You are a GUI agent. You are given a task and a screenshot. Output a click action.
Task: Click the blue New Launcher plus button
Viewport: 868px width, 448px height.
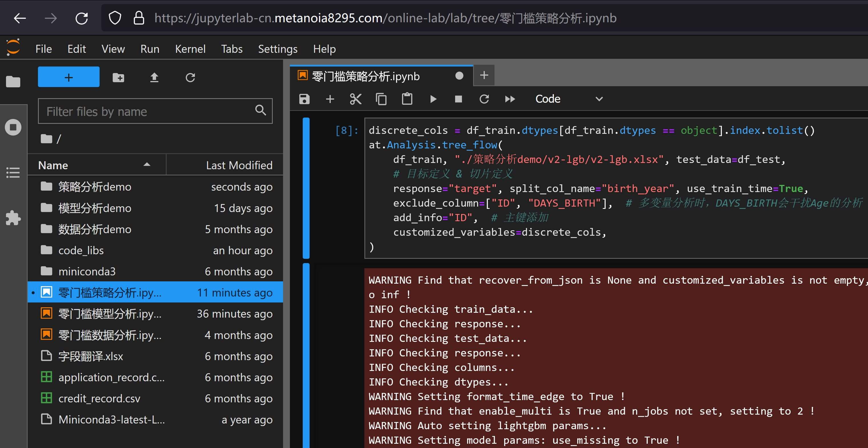[68, 77]
